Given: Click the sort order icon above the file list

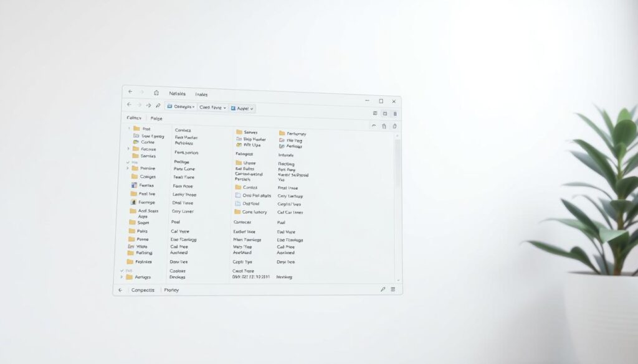Looking at the screenshot, I should pos(374,126).
